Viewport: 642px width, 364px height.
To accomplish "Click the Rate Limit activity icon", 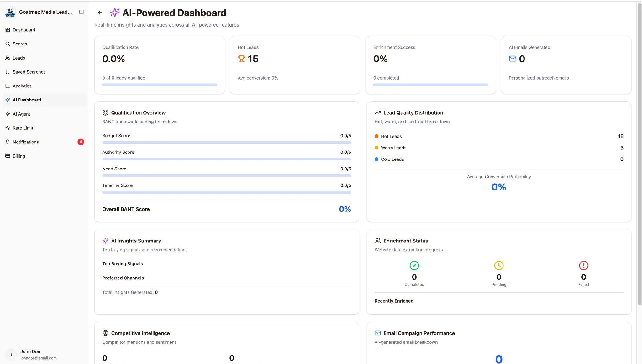I will (x=8, y=128).
